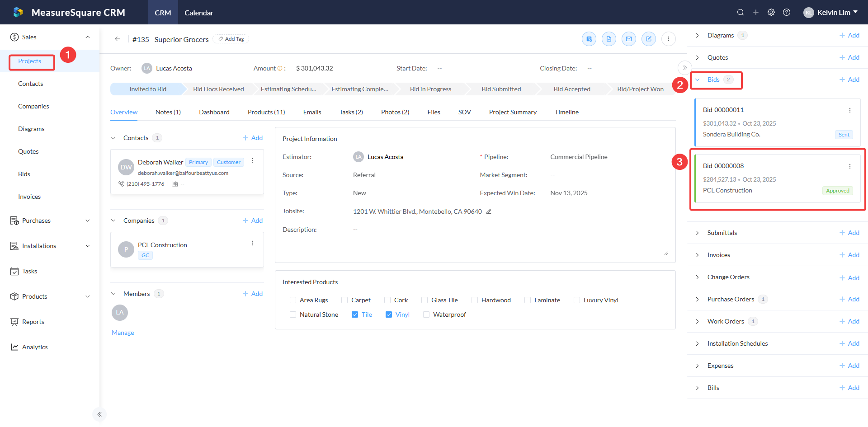
Task: Collapse the left sidebar with double-chevron icon
Action: point(99,414)
